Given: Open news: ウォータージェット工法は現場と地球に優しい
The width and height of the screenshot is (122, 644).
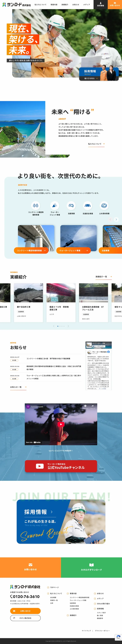Looking at the screenshot, I should point(46,377).
